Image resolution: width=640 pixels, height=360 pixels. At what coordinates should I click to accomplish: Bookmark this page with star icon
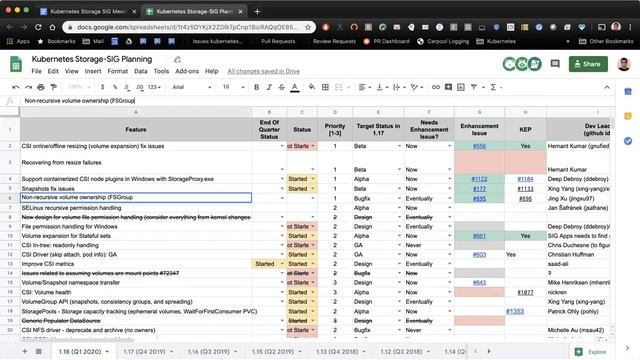pyautogui.click(x=308, y=27)
